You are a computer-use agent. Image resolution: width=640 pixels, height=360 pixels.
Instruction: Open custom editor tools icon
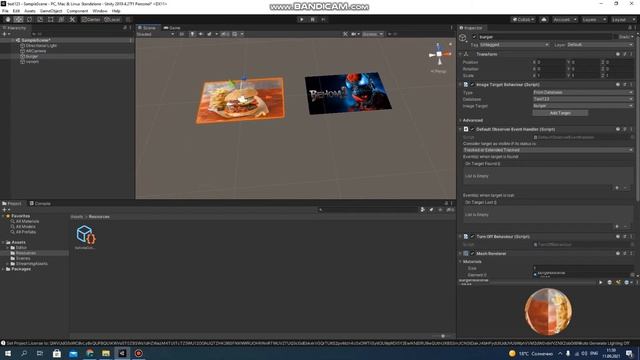point(72,19)
